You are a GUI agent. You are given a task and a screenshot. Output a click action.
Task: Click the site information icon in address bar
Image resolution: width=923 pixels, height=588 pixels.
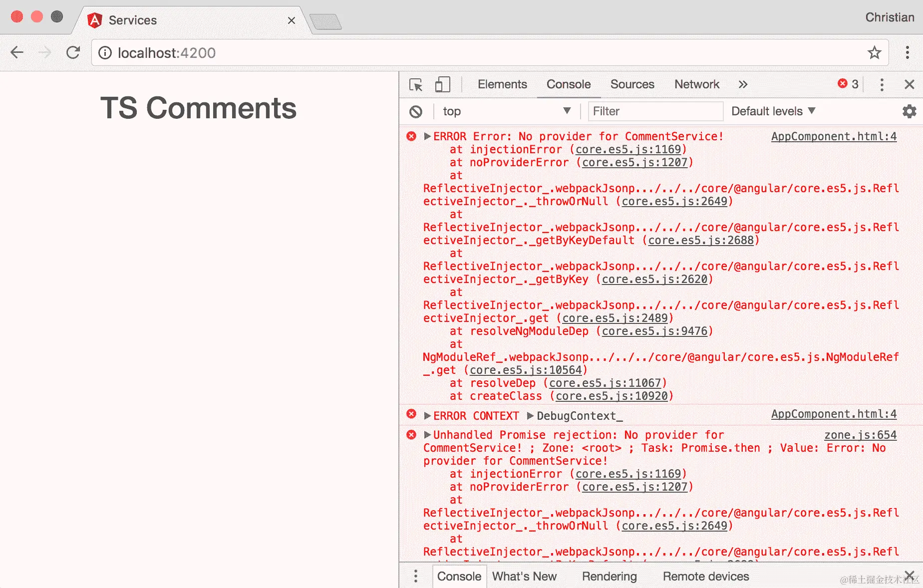[x=105, y=53]
